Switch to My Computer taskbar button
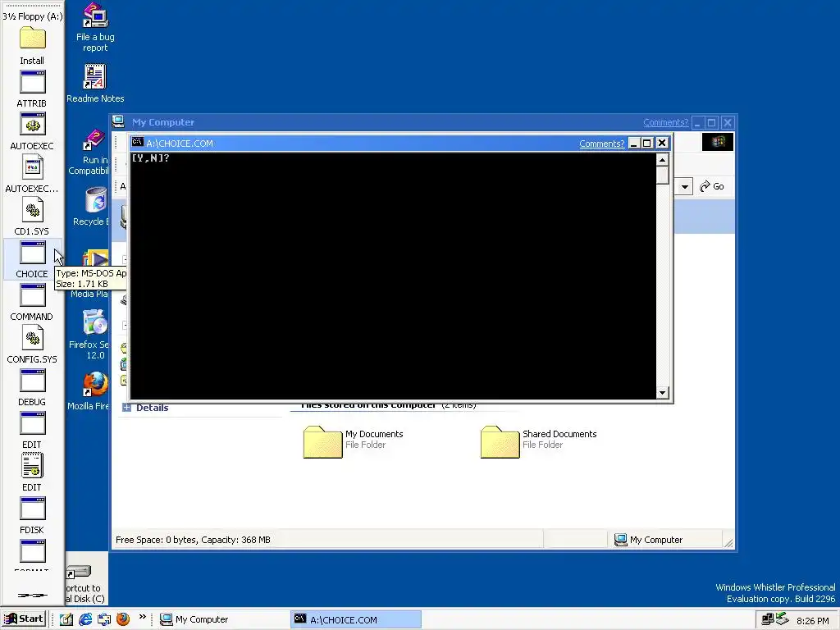 (221, 619)
